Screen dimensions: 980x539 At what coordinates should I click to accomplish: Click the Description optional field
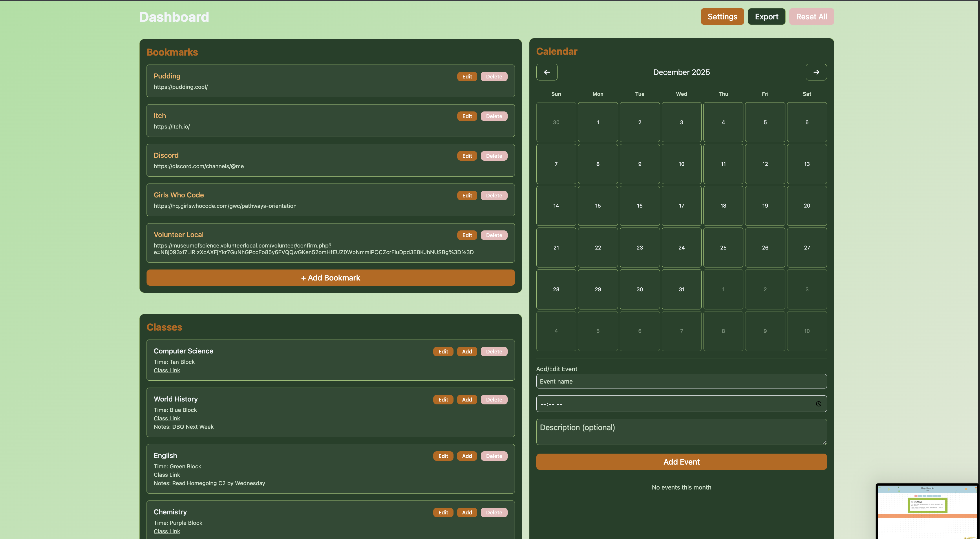point(681,432)
